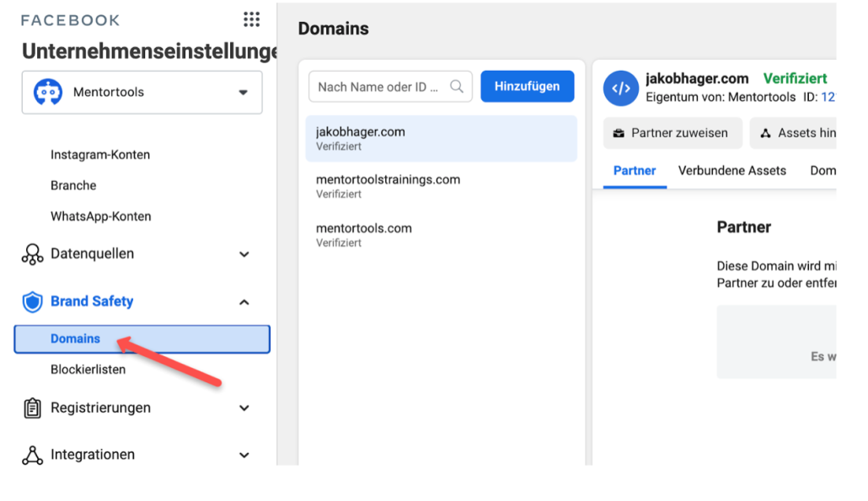Click the Mentortools robot avatar icon
This screenshot has width=868, height=501.
pos(47,92)
